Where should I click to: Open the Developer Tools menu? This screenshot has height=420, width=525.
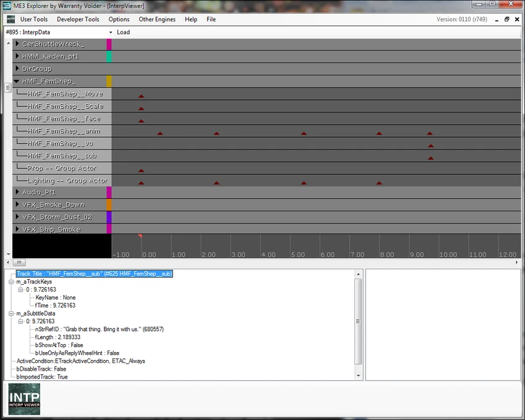(x=78, y=19)
